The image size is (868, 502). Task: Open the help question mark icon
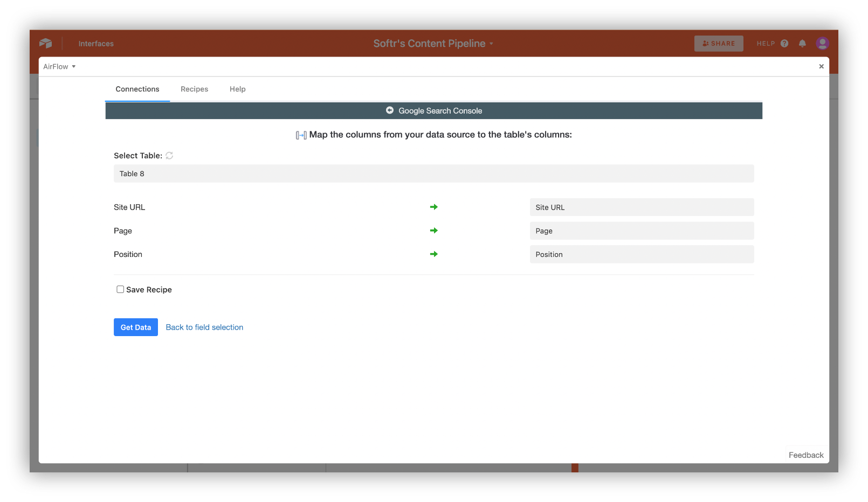coord(784,44)
